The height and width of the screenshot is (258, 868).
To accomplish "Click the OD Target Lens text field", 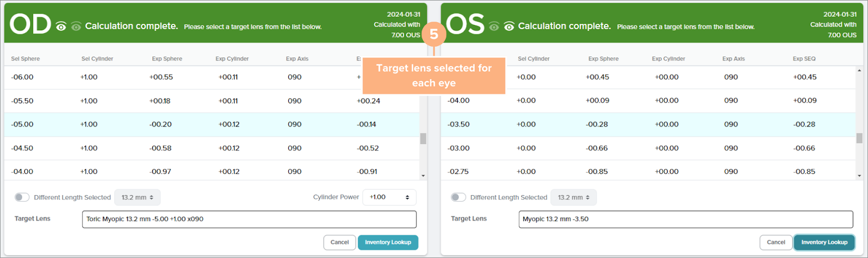I will coord(249,220).
